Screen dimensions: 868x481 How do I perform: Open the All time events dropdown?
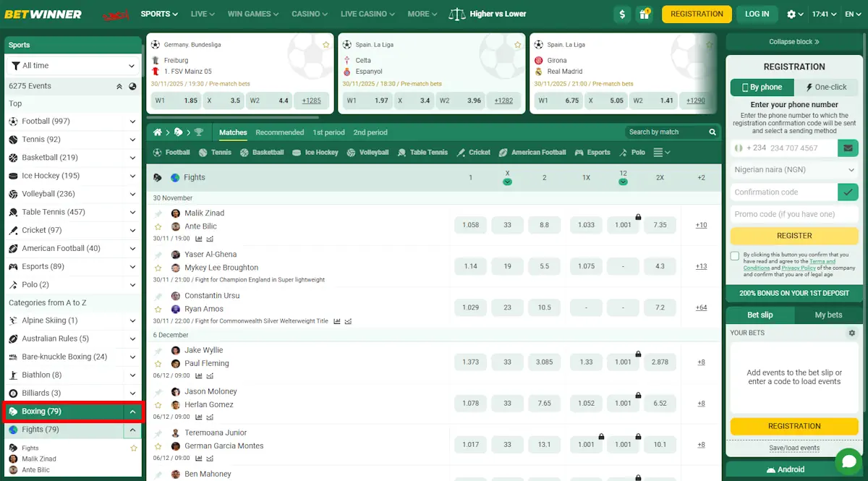(x=72, y=65)
